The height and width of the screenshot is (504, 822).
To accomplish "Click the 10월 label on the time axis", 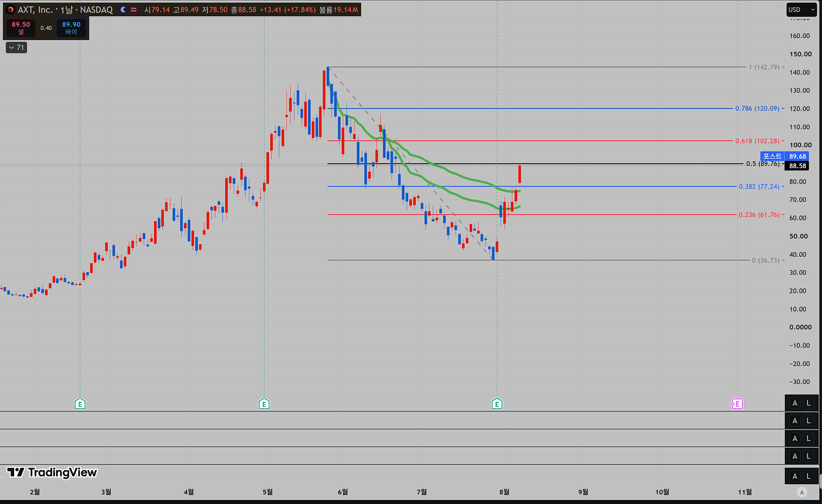I will (662, 492).
